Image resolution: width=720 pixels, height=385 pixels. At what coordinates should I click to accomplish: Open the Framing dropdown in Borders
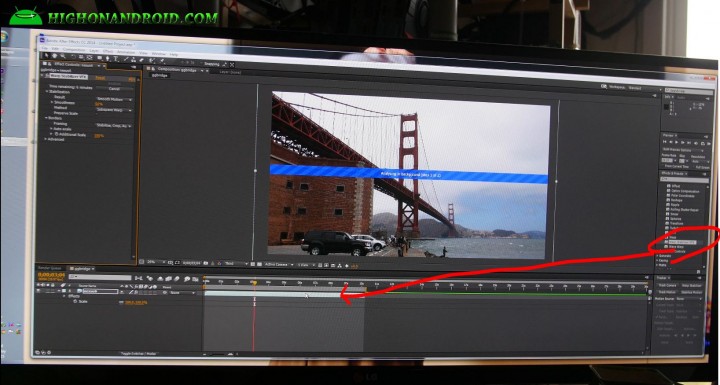tap(114, 125)
